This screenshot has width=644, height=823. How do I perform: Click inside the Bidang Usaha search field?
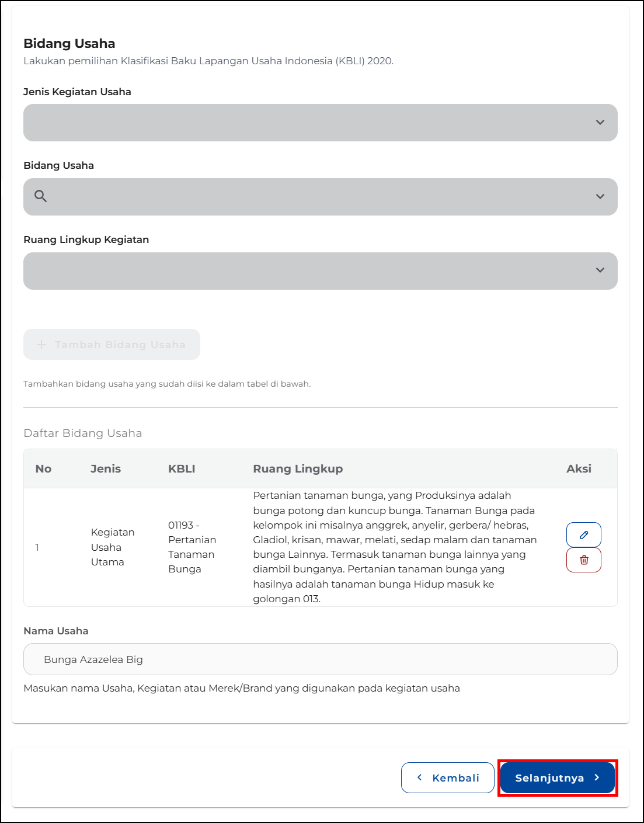315,197
